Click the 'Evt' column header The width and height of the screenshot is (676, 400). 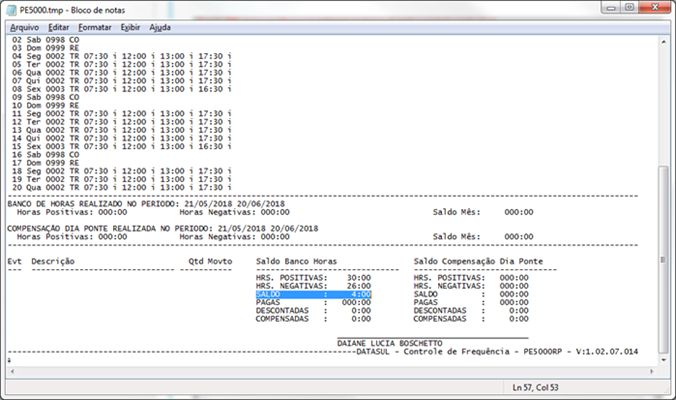14,261
